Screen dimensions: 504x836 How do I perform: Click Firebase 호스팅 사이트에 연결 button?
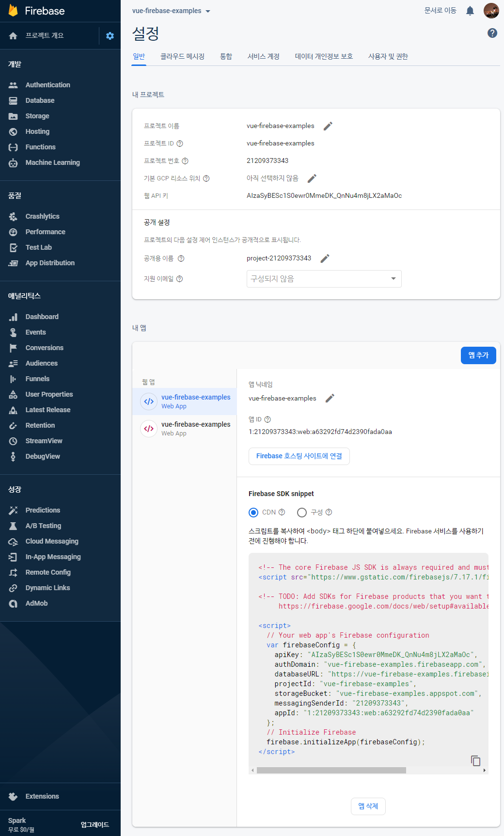point(299,456)
